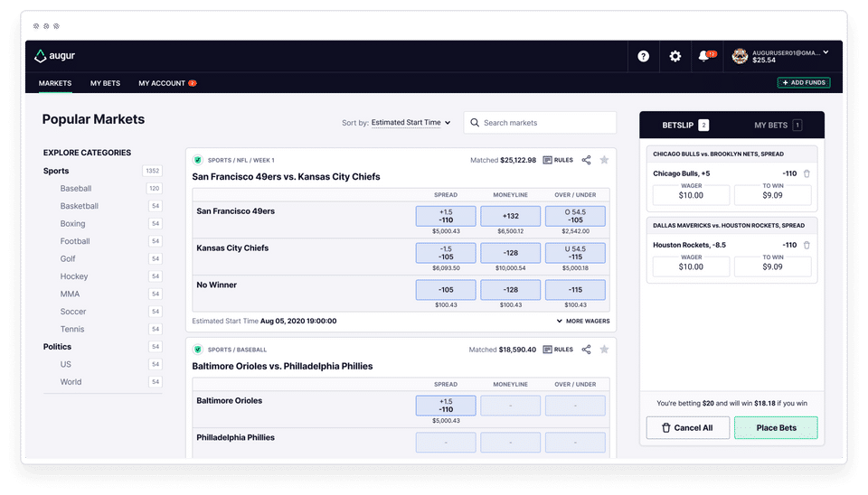The image size is (868, 495).
Task: Select Chiefs spread -1.5 -105
Action: pos(446,253)
